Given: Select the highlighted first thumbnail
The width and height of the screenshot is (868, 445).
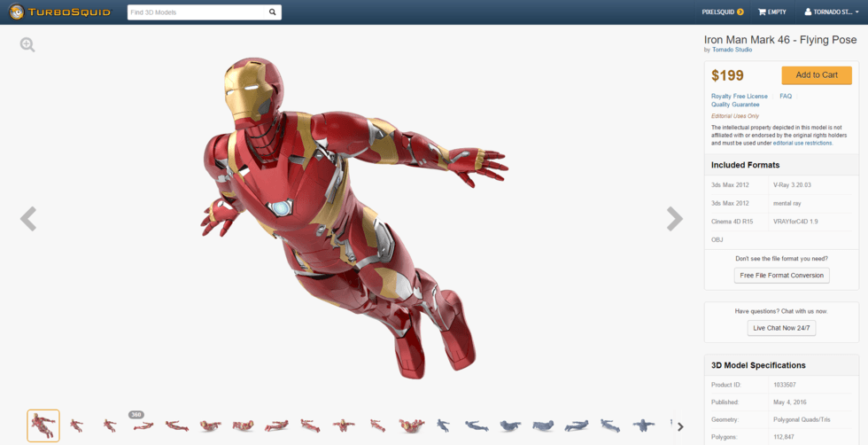Looking at the screenshot, I should (x=43, y=425).
